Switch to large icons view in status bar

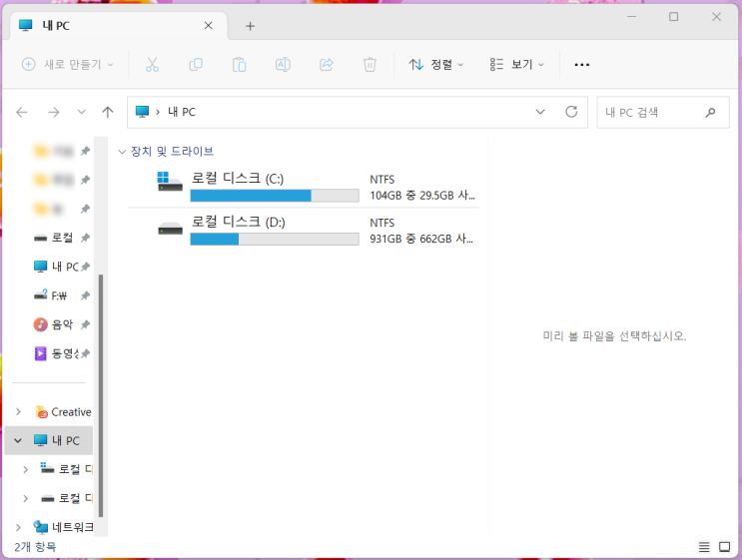pyautogui.click(x=724, y=547)
